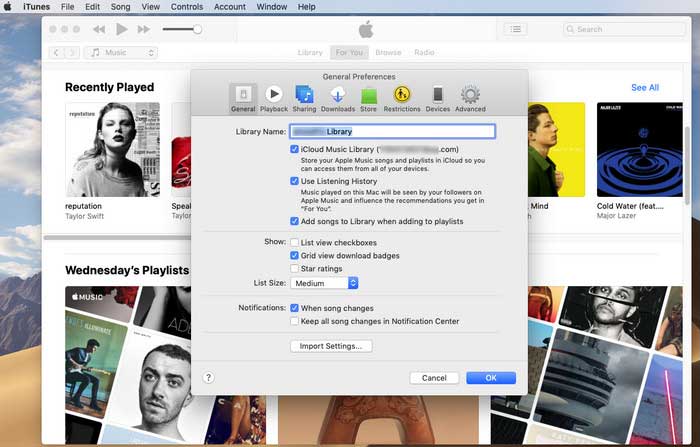Image resolution: width=700 pixels, height=447 pixels.
Task: Click the Major Lazer artist name
Action: 616,216
